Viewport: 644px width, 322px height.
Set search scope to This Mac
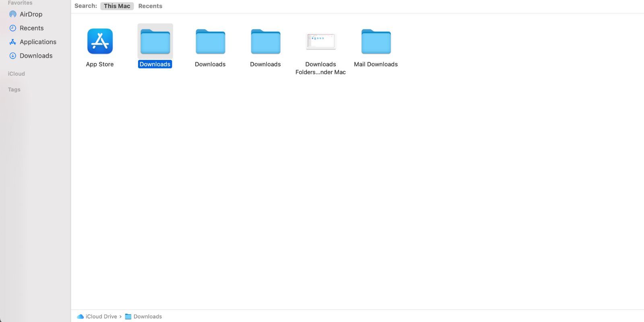117,6
